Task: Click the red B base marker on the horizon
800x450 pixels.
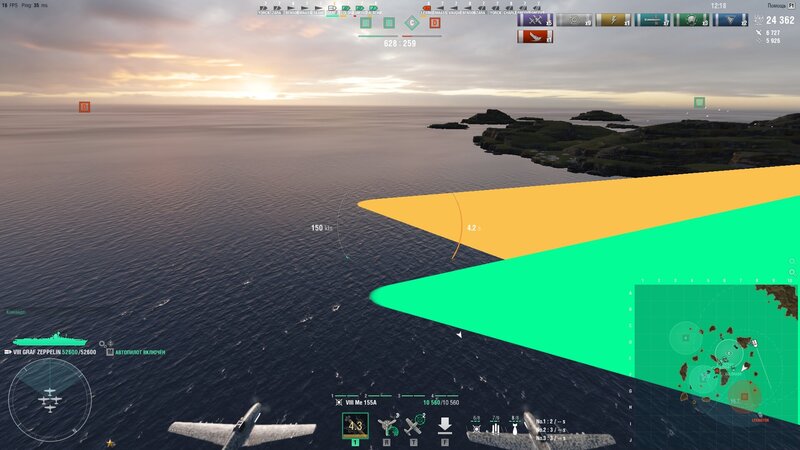Action: coord(85,107)
